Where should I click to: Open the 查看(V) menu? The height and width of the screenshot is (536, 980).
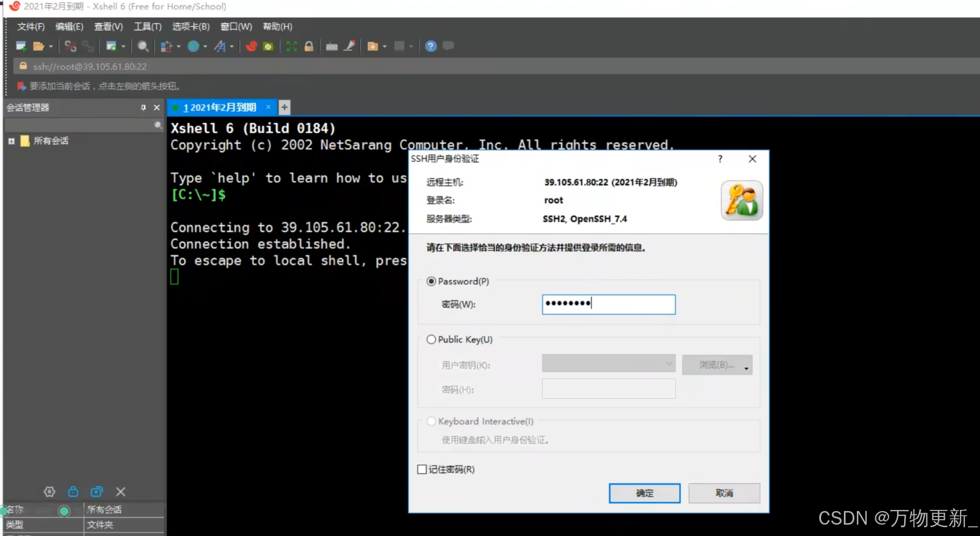coord(108,27)
